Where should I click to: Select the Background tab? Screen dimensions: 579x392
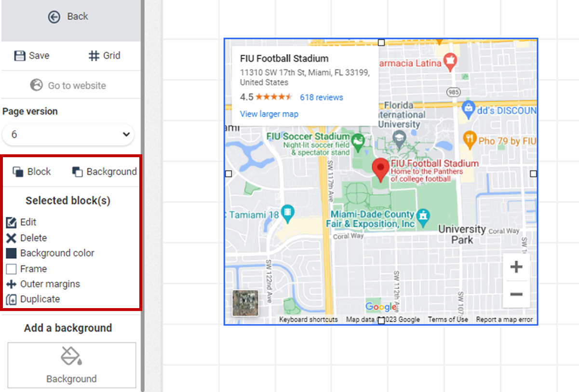(104, 172)
